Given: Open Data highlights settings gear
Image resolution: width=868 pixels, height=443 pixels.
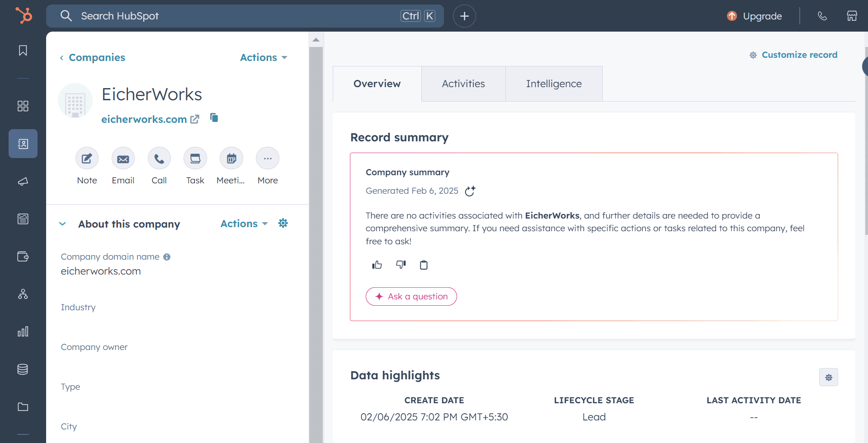Looking at the screenshot, I should [x=829, y=377].
